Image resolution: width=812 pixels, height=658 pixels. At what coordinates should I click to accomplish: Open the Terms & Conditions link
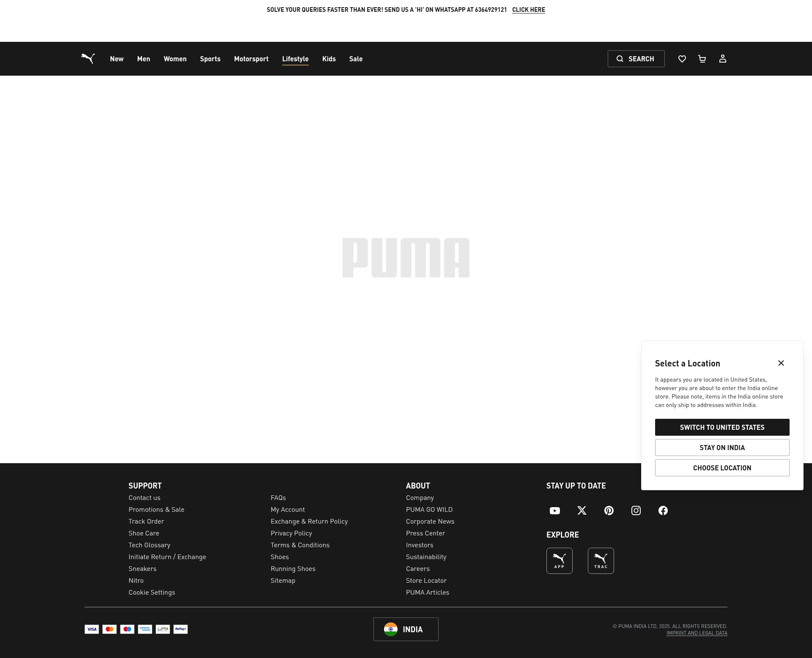pyautogui.click(x=300, y=545)
